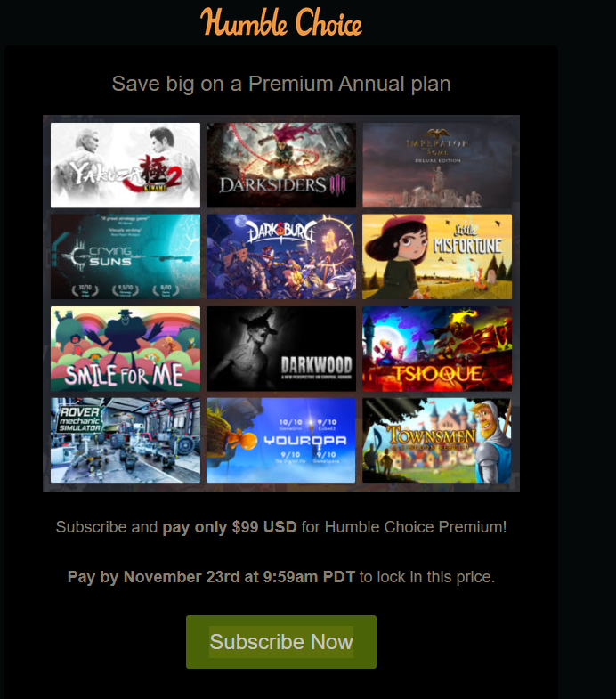Open the Tsioque game thumbnail
The width and height of the screenshot is (616, 699).
437,348
